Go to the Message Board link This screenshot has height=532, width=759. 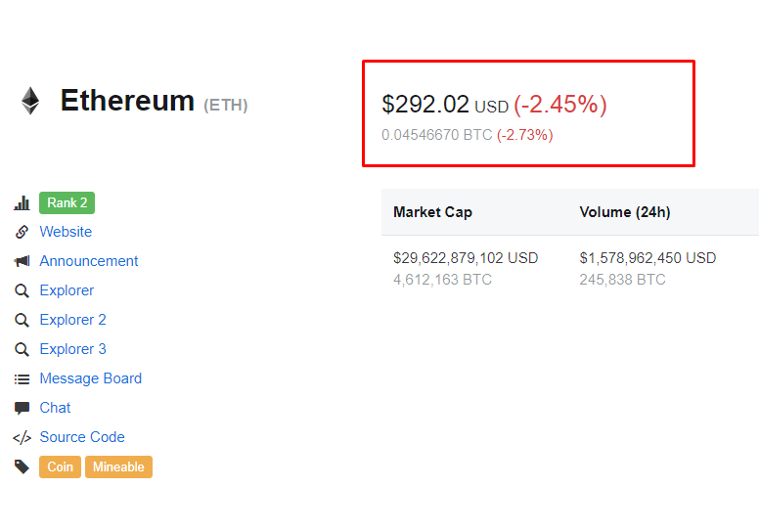90,378
